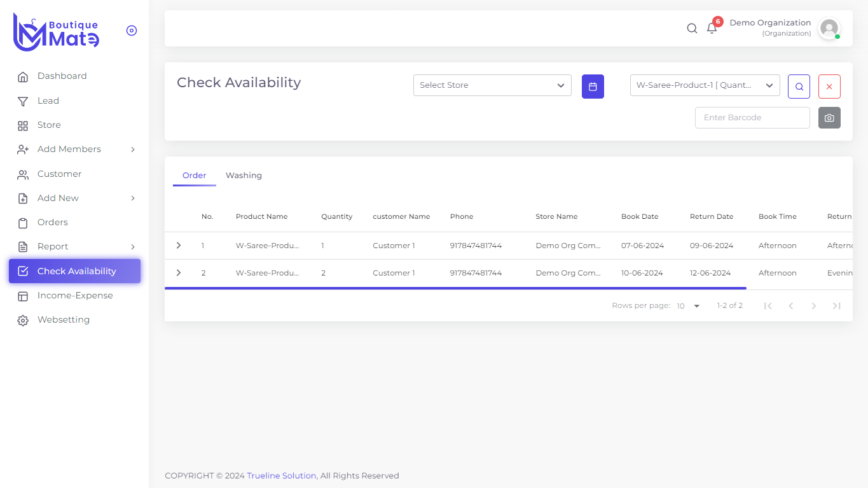
Task: Go to last page of table
Action: click(837, 306)
